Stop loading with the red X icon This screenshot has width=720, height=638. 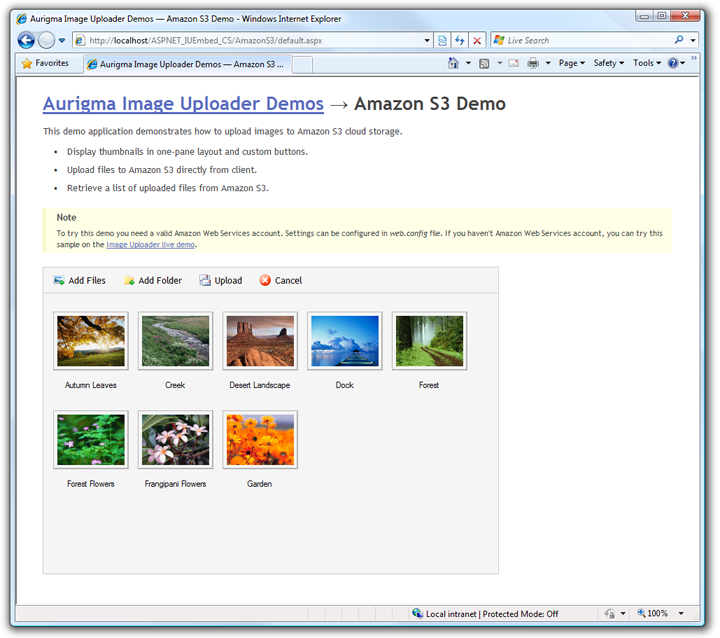477,40
